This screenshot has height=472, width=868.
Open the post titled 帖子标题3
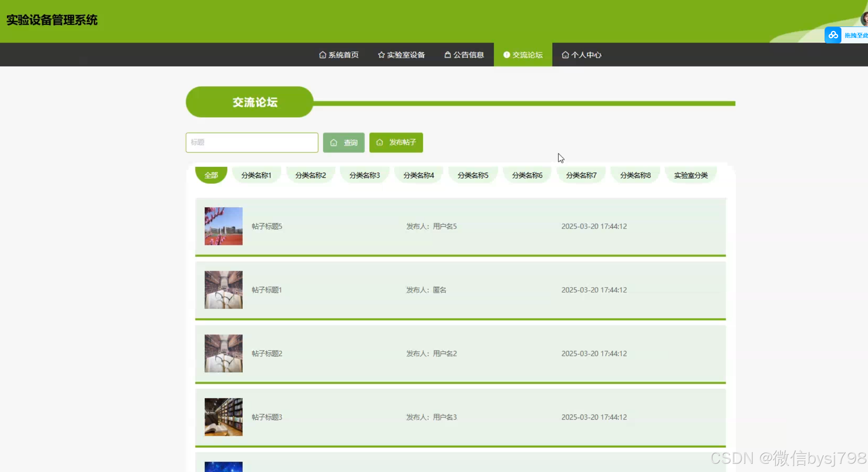pos(267,417)
